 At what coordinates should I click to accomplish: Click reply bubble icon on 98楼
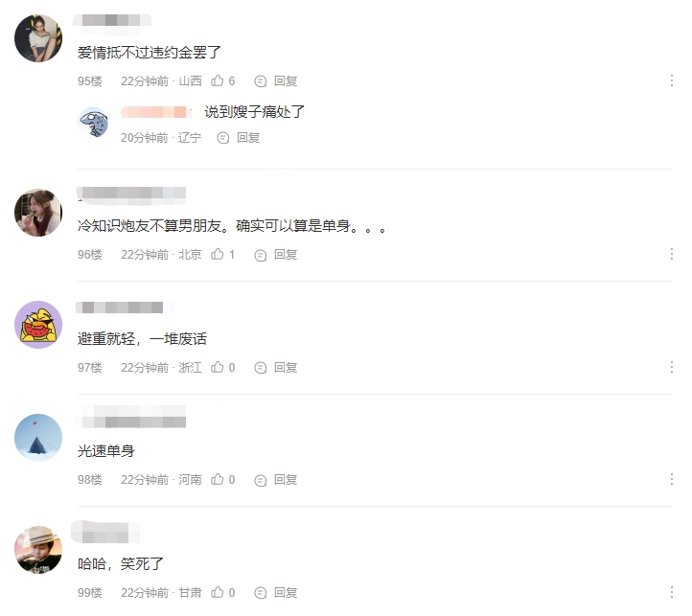click(261, 480)
